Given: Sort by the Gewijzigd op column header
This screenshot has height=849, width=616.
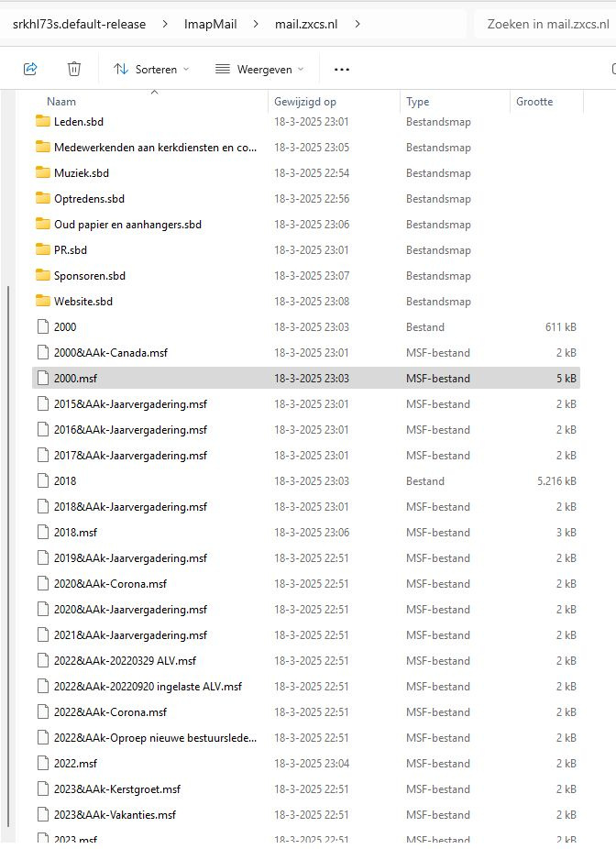Looking at the screenshot, I should pos(304,102).
